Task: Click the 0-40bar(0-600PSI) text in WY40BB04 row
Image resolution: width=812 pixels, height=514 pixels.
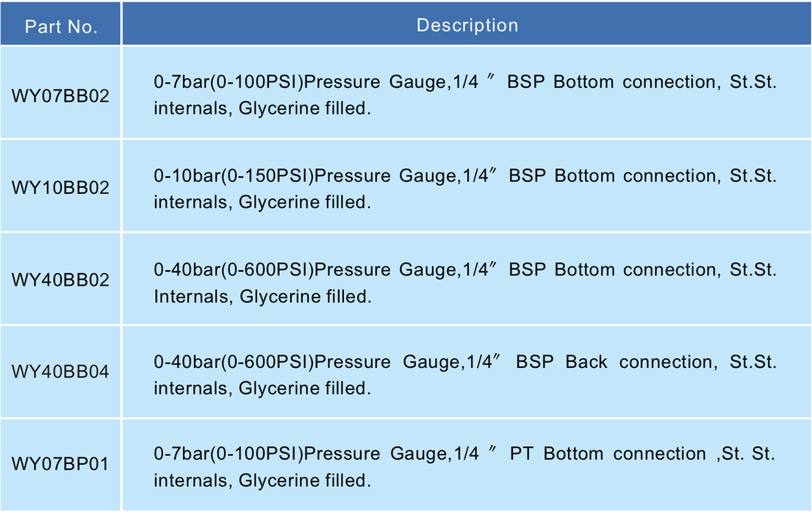Action: click(x=234, y=362)
